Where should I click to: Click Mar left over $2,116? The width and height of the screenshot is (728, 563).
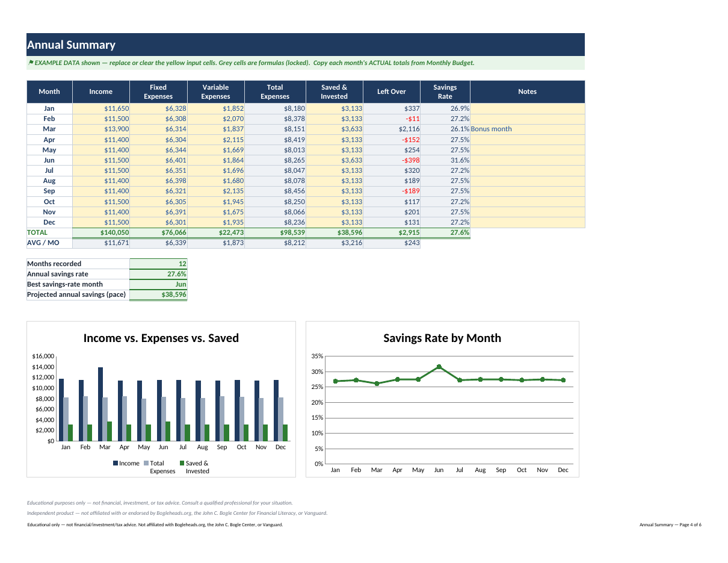[392, 129]
